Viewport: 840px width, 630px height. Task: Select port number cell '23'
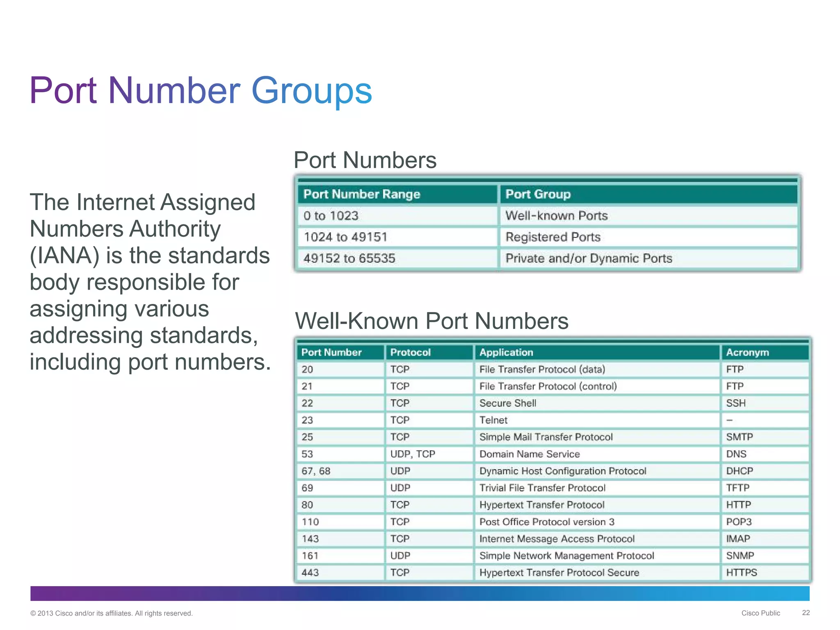[x=340, y=420]
